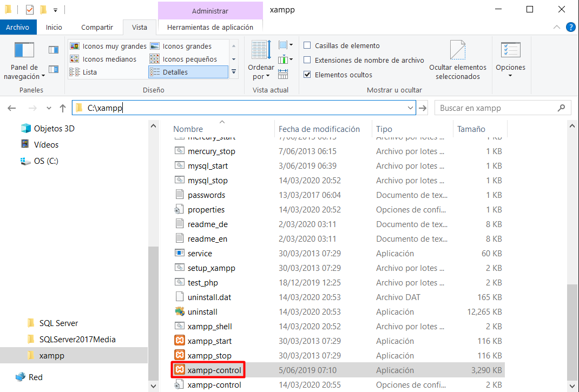Click the xampp_start application icon
579x392 pixels.
180,341
